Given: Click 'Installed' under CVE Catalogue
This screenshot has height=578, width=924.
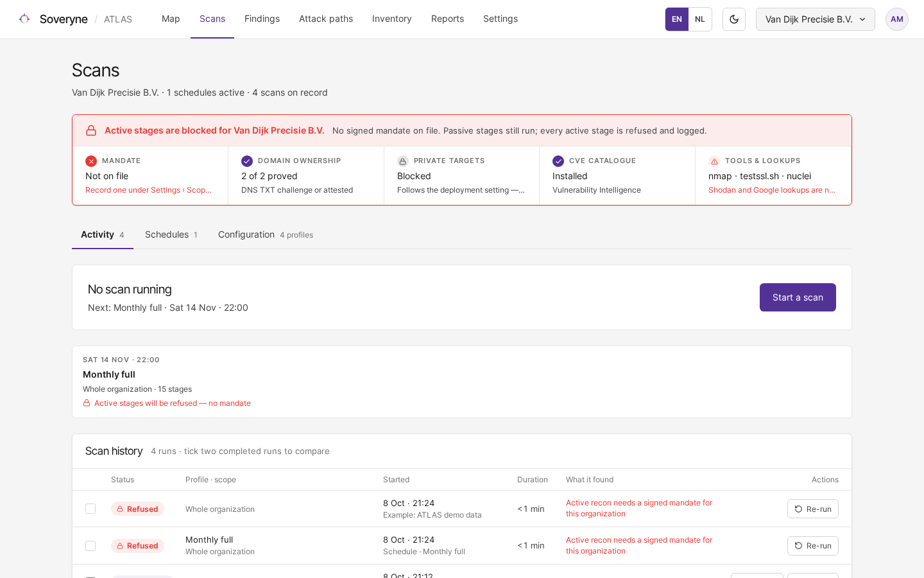Looking at the screenshot, I should 570,176.
